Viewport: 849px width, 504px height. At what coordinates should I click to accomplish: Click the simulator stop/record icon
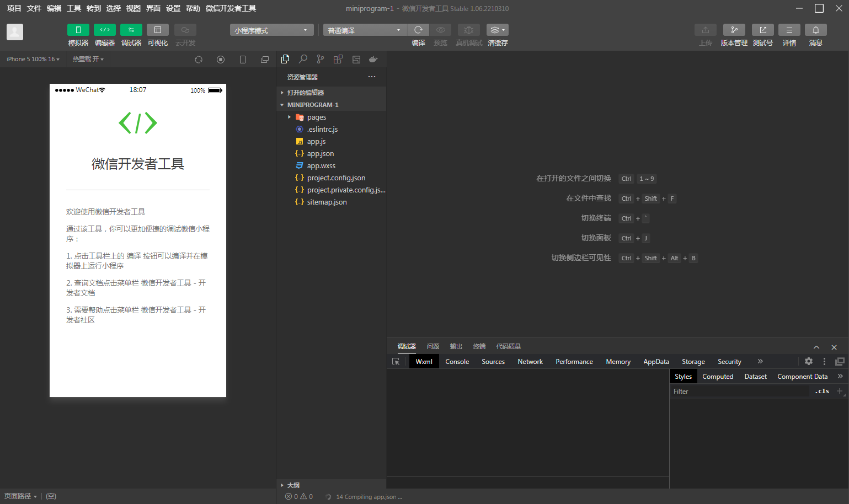click(221, 60)
